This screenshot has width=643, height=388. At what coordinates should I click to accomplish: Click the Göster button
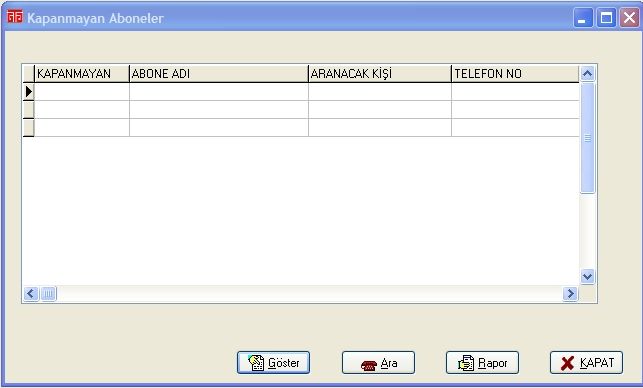pos(274,363)
